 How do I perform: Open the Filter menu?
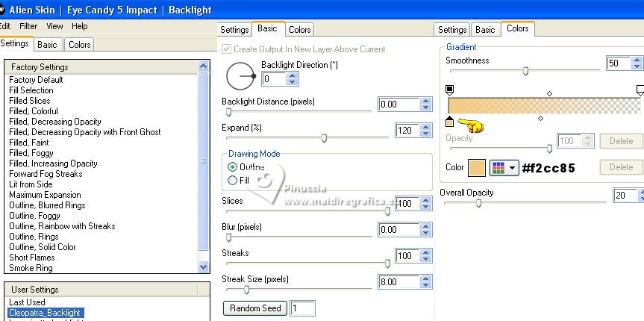(28, 26)
